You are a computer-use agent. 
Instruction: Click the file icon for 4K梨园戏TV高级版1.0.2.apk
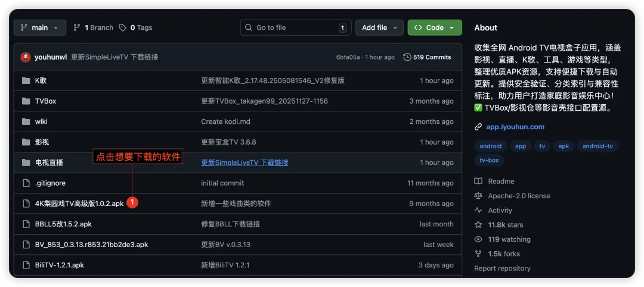click(26, 204)
